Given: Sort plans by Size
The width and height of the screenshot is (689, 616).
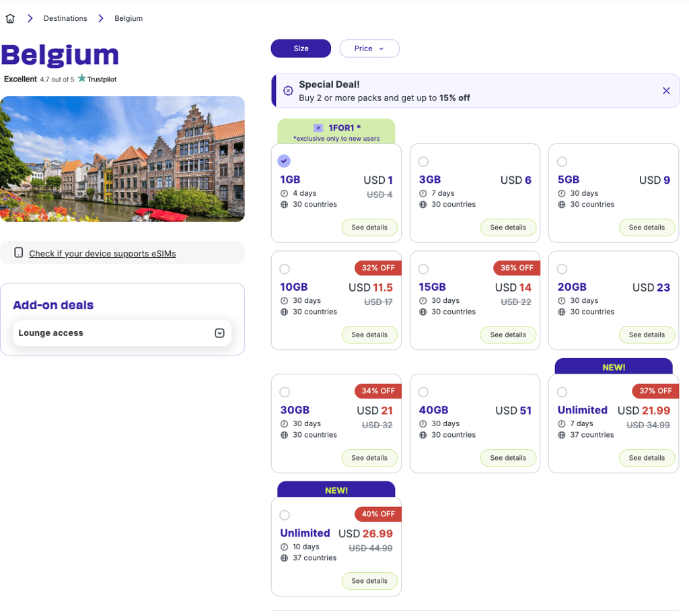Looking at the screenshot, I should [301, 48].
